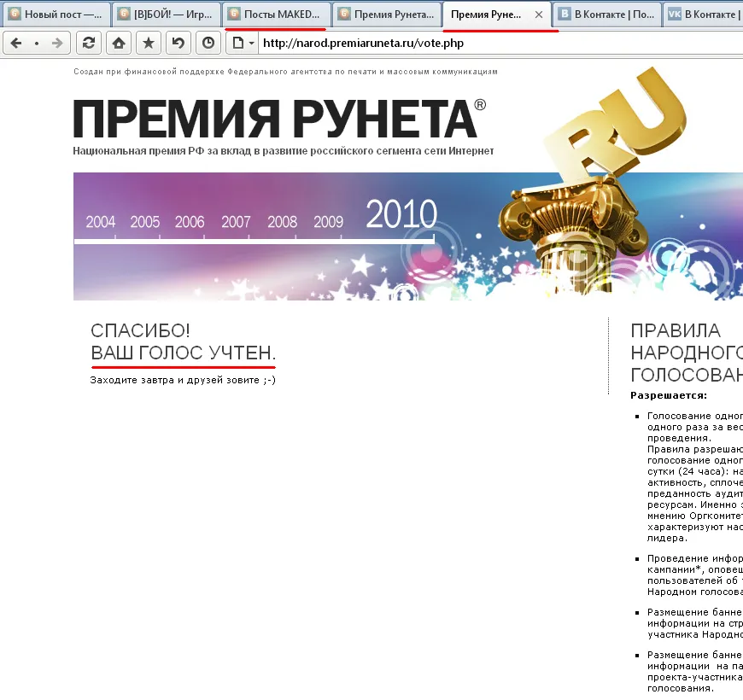Select year 2009 on the timeline banner
This screenshot has width=743, height=700.
pyautogui.click(x=328, y=222)
